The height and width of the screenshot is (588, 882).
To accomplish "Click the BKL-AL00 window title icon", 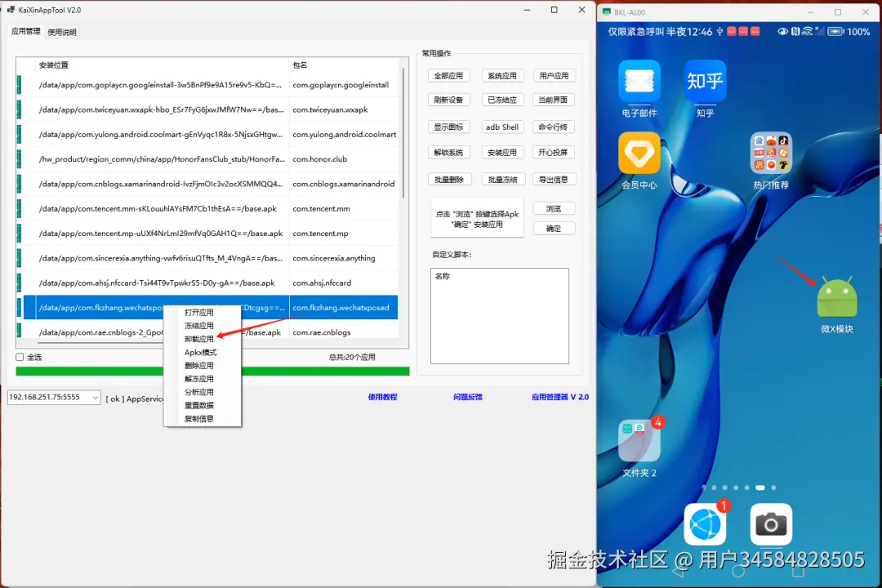I will click(606, 11).
